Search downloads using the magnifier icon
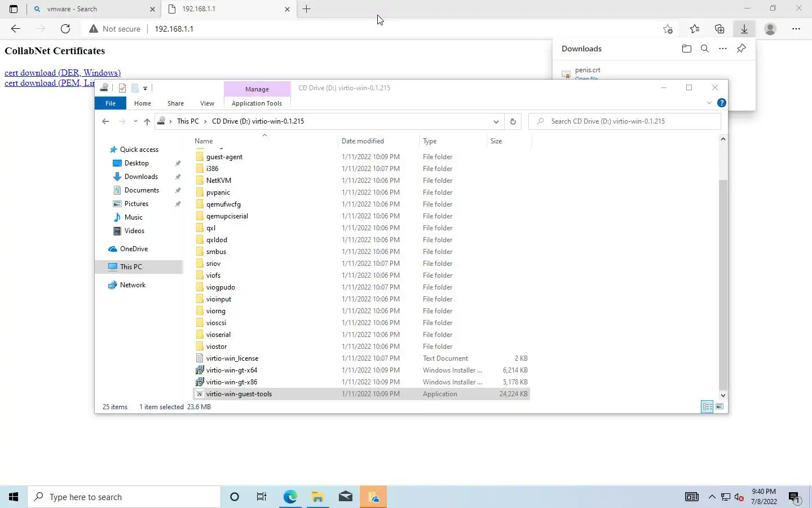The height and width of the screenshot is (508, 812). (x=705, y=49)
